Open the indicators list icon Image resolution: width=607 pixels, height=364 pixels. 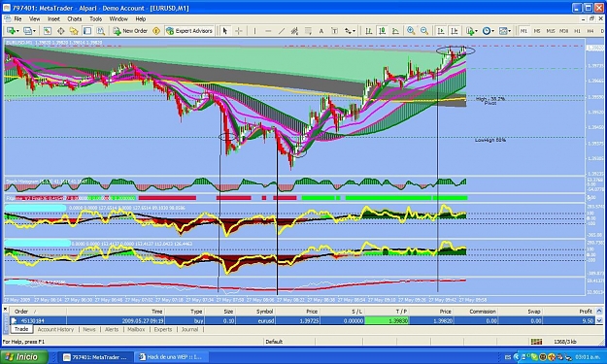click(x=469, y=31)
